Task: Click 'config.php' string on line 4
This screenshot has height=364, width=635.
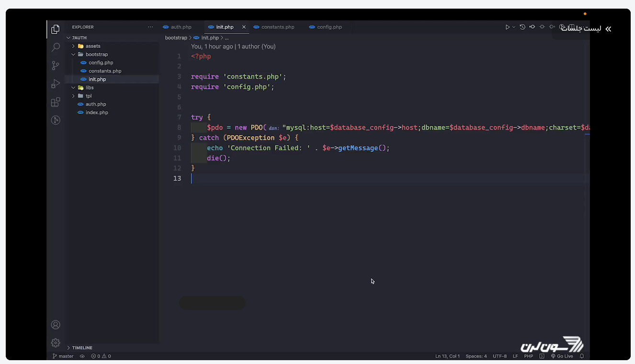Action: click(x=247, y=87)
